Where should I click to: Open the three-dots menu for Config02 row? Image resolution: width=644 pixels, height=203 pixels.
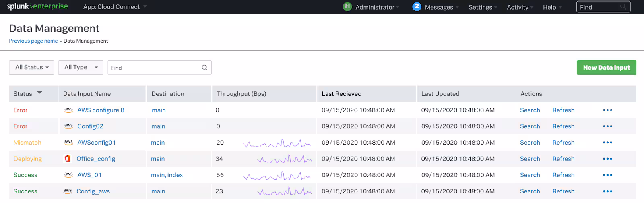(x=607, y=126)
